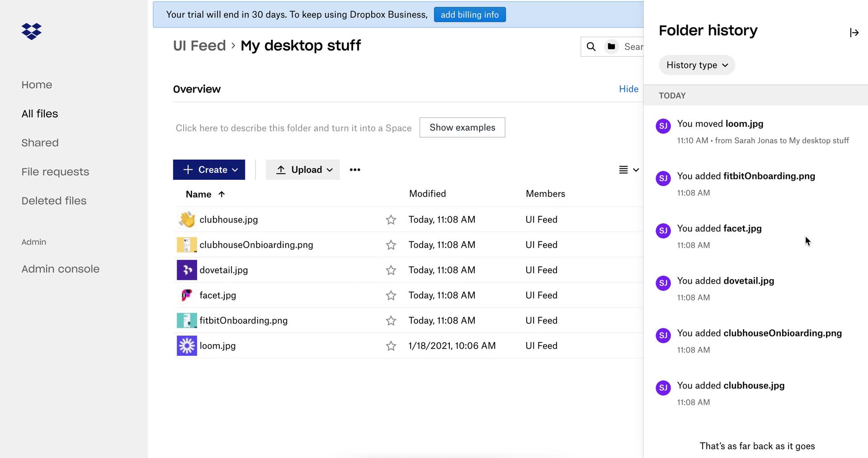Click the Modified column header
The width and height of the screenshot is (868, 458).
point(427,194)
